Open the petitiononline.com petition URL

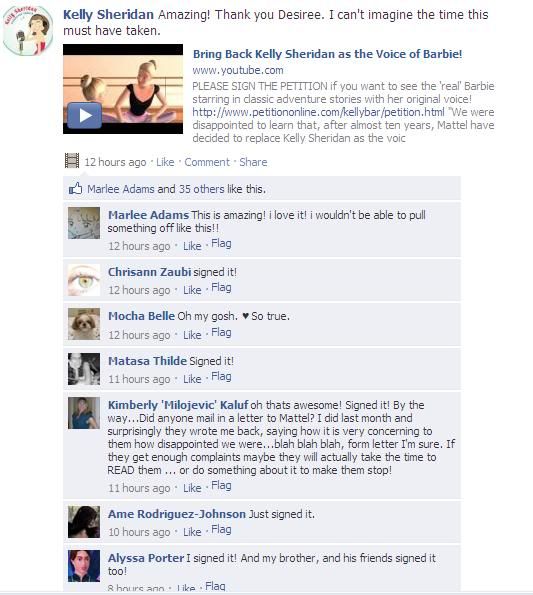coord(318,112)
